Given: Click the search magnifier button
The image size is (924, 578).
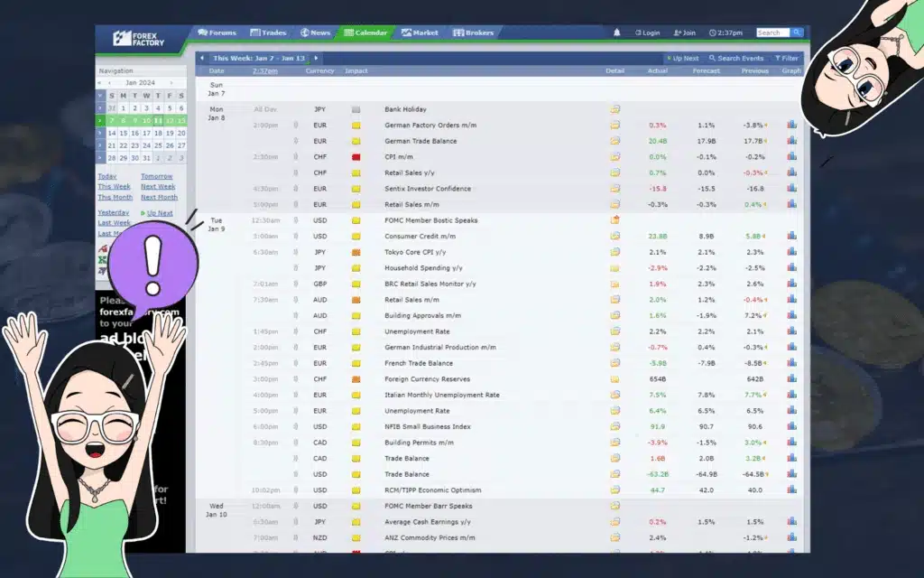Looking at the screenshot, I should [796, 33].
